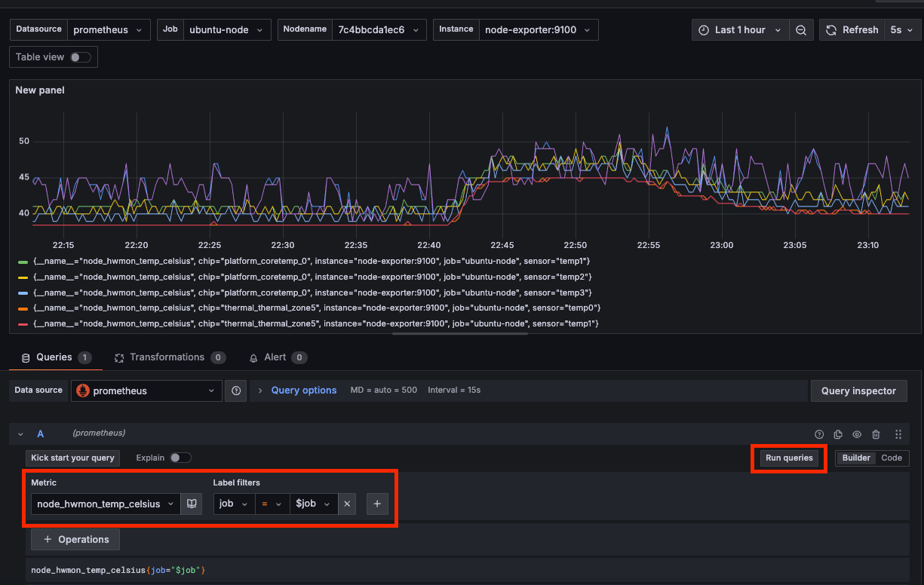Open the job label name dropdown
The width and height of the screenshot is (924, 585).
(x=234, y=504)
